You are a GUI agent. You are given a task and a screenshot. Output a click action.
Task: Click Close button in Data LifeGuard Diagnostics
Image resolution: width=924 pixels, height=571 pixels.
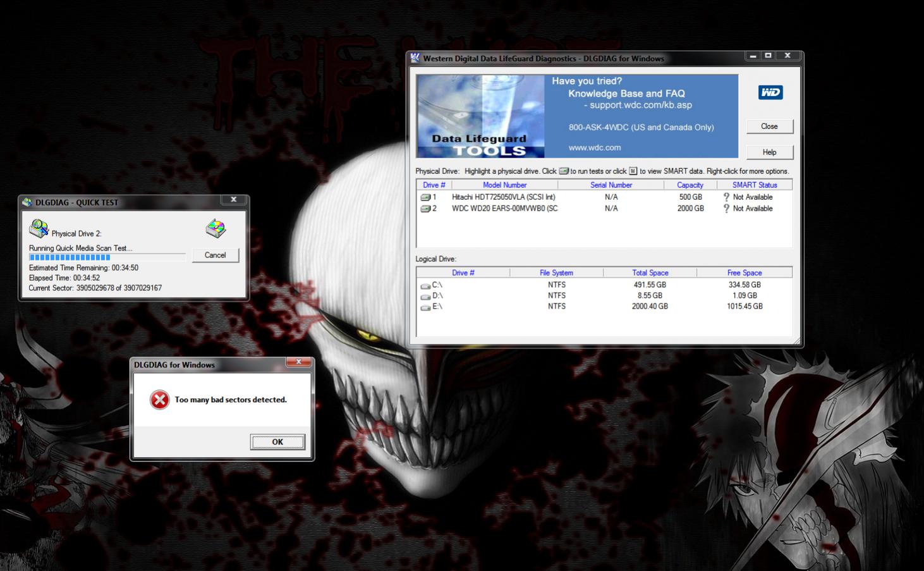[x=769, y=126]
